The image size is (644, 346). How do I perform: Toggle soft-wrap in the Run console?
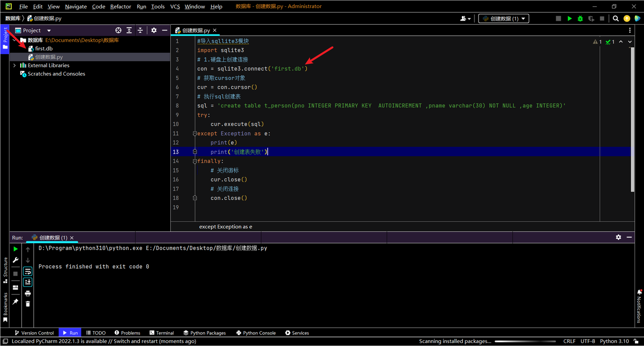point(27,271)
